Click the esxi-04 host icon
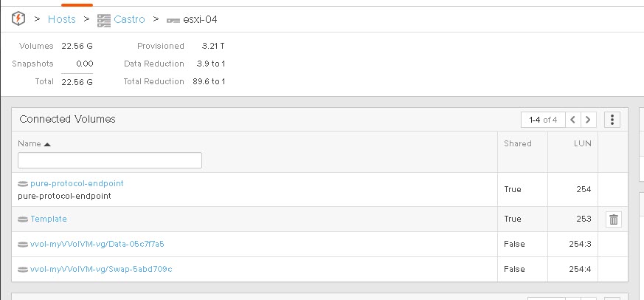 click(173, 21)
